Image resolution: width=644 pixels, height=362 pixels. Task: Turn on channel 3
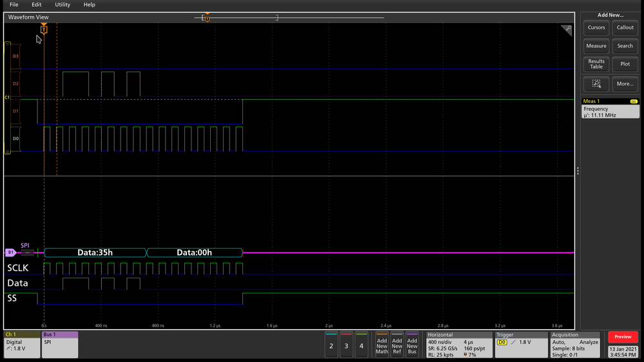(x=346, y=345)
